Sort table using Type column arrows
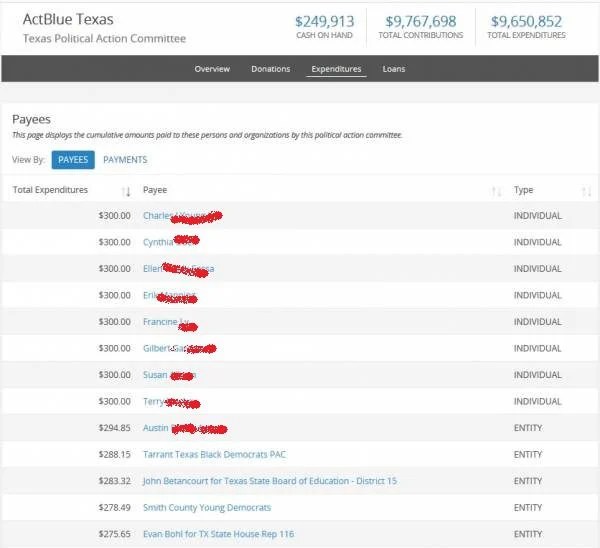The height and width of the screenshot is (548, 600). 586,191
